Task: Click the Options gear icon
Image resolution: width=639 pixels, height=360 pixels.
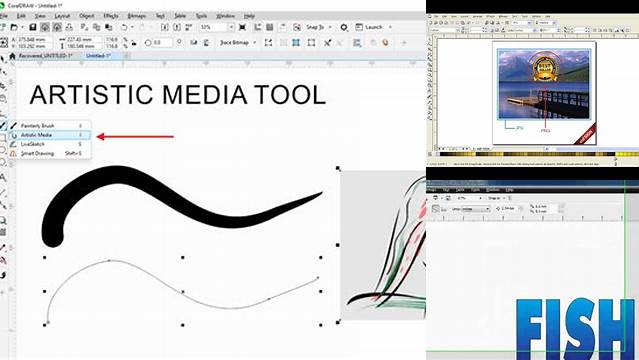Action: coord(344,27)
